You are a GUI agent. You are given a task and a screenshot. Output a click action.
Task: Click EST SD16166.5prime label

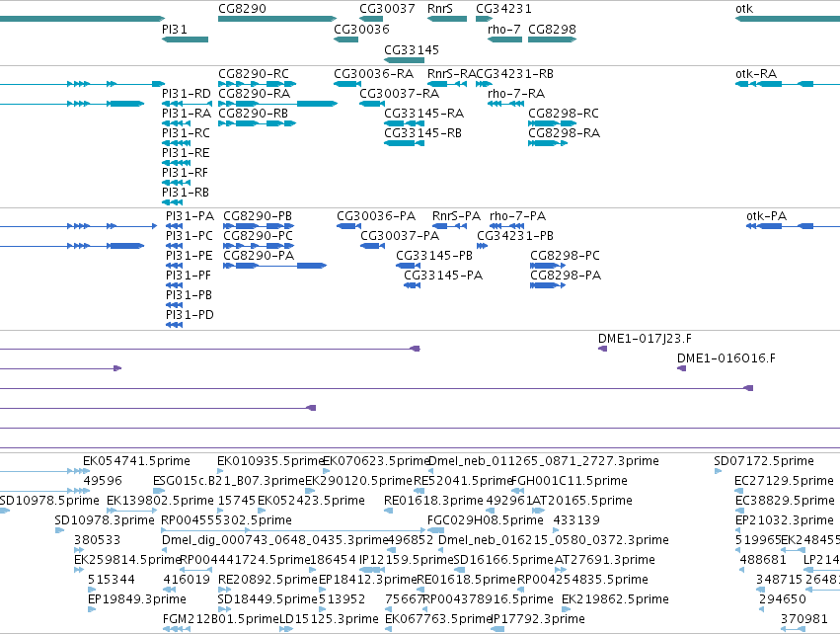[503, 561]
